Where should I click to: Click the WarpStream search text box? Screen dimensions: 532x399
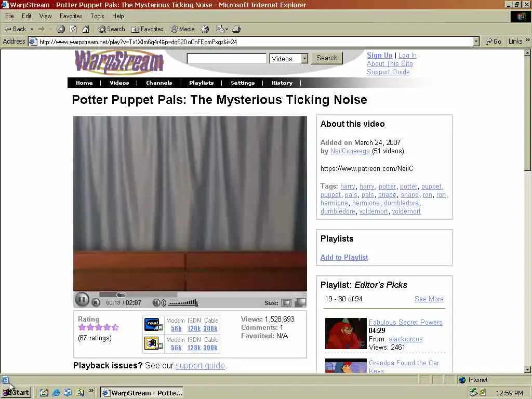coord(227,58)
